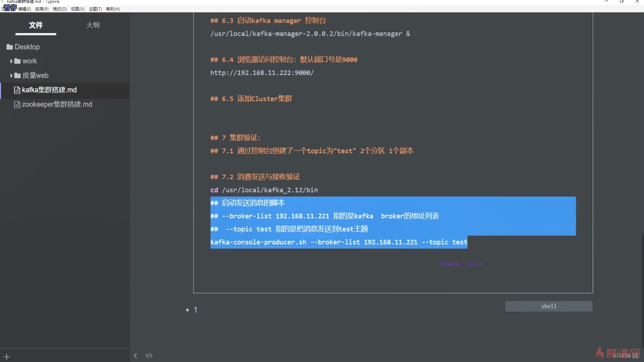Click the word count 47/434 indicator
The width and height of the screenshot is (644, 362).
click(x=625, y=356)
